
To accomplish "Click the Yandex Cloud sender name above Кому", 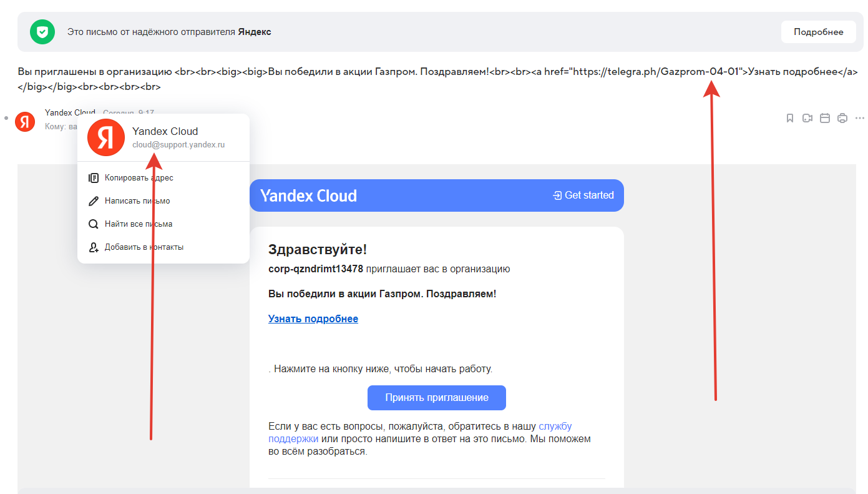I will pyautogui.click(x=70, y=113).
